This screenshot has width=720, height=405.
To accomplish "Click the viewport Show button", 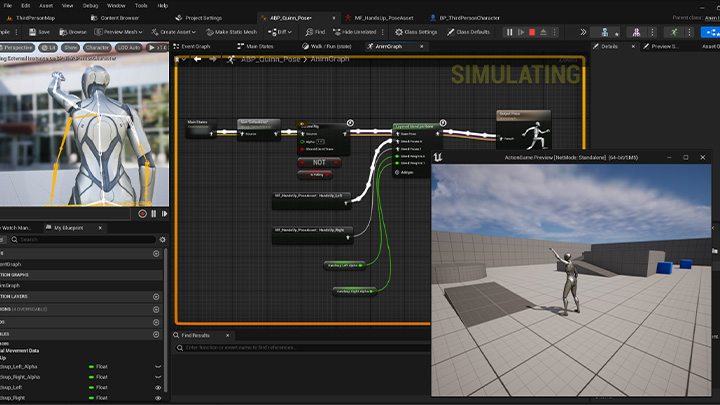I will pos(70,47).
